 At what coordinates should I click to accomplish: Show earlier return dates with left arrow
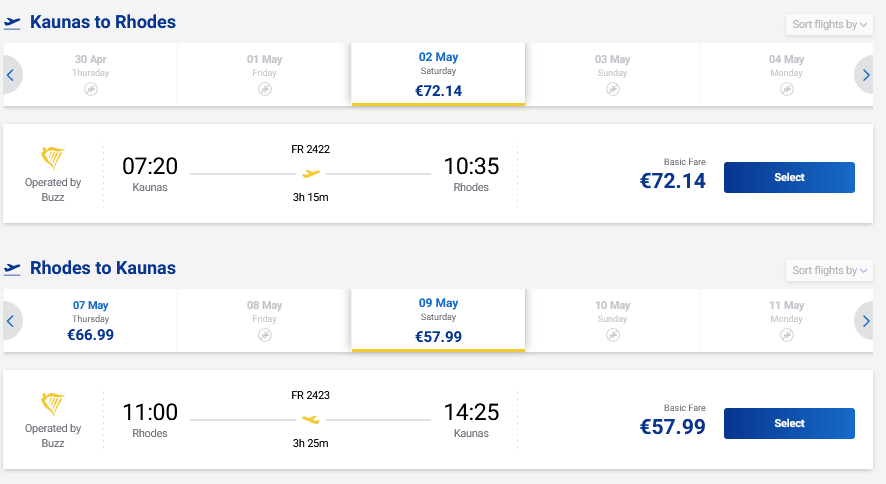[11, 321]
